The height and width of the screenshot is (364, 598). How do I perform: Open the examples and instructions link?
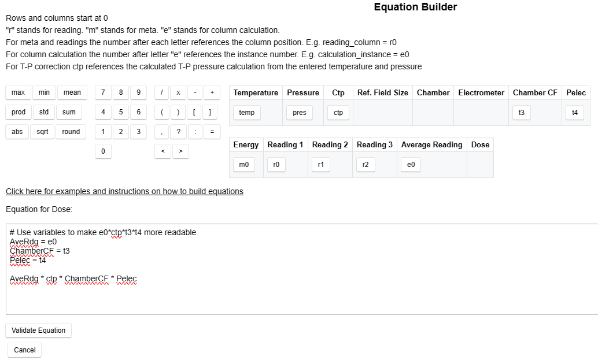124,191
